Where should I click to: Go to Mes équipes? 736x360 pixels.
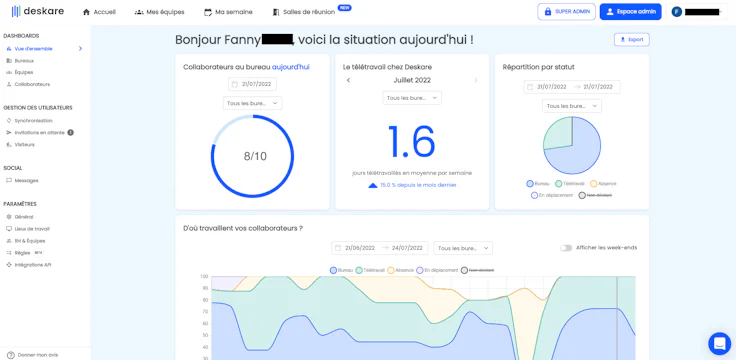159,12
